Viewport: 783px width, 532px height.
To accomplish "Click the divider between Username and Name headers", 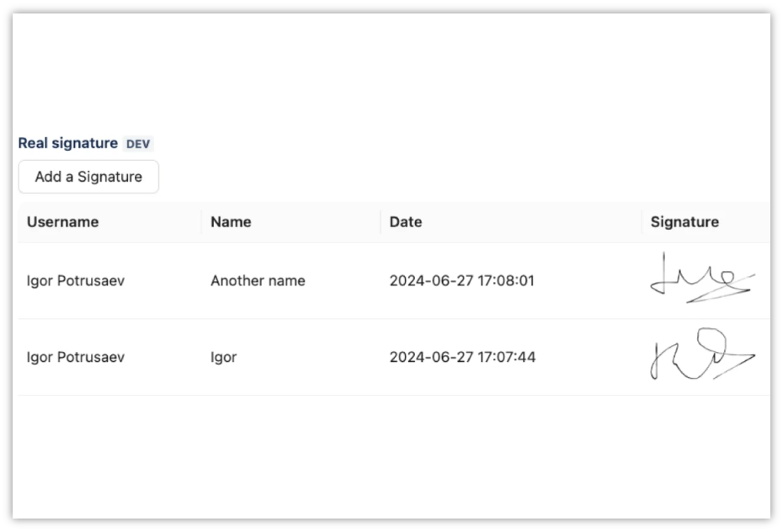I will pos(202,221).
